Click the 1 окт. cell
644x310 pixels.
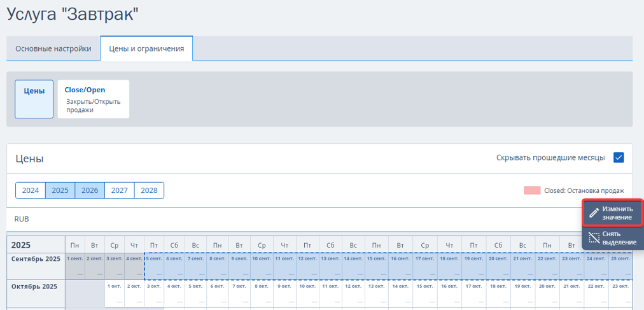click(115, 293)
